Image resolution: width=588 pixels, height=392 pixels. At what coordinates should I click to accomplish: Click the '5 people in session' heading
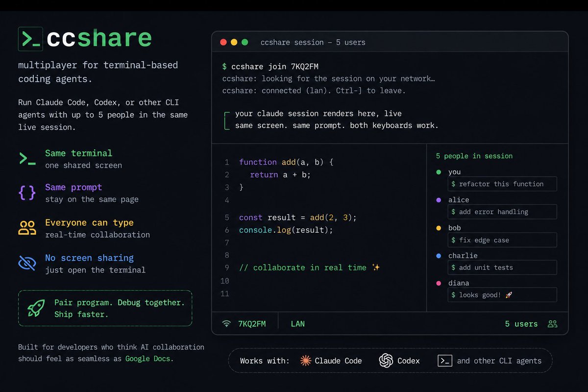click(474, 156)
